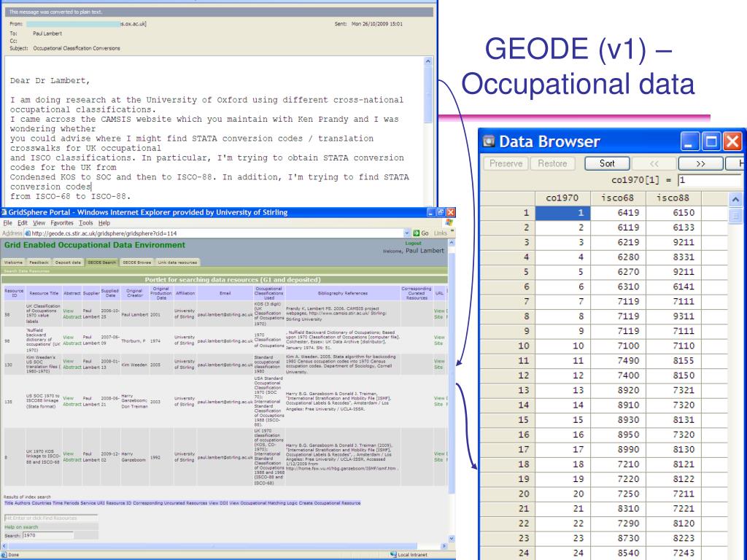Open the Favorites menu in Internet Explorer
747x560 pixels.
coord(62,223)
